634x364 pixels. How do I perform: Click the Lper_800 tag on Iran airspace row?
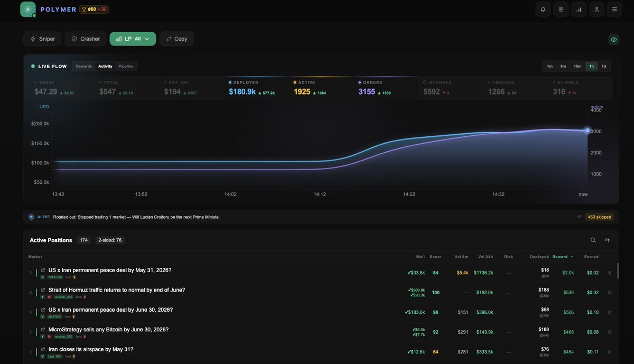tap(55, 356)
